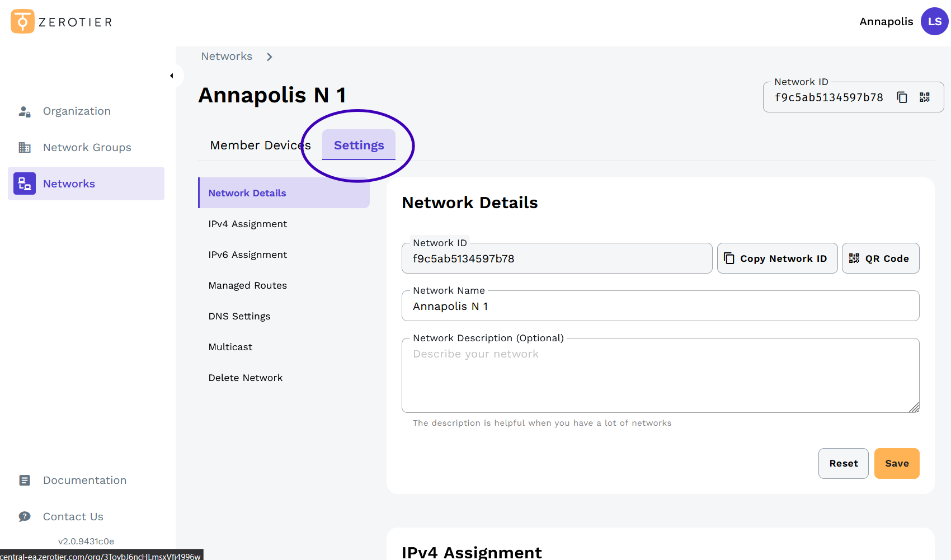Copy the Network ID via the top-right copy icon

pos(902,97)
